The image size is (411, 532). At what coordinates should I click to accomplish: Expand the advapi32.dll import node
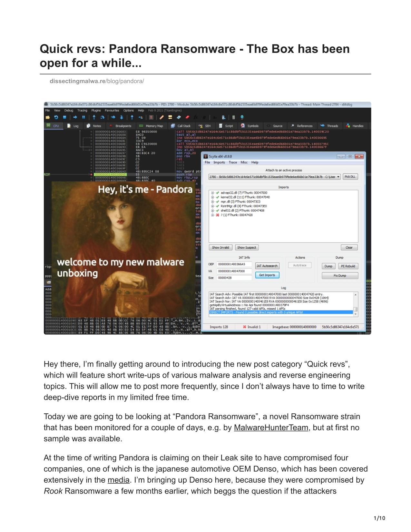213,193
